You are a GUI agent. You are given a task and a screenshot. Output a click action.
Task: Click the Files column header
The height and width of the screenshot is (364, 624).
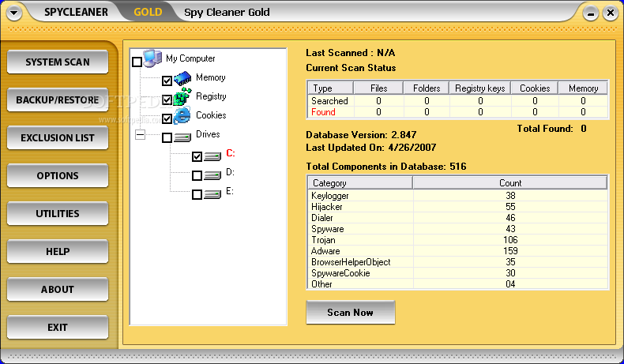(x=378, y=88)
